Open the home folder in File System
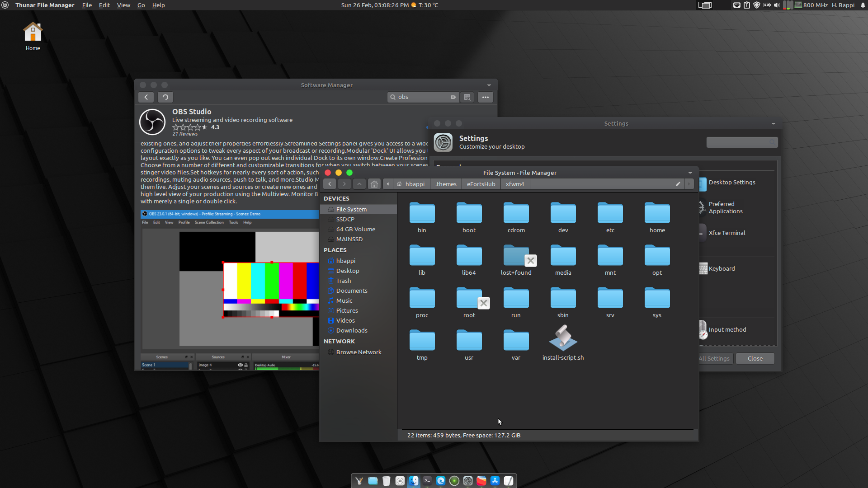Screen dimensions: 868x488 (x=657, y=217)
